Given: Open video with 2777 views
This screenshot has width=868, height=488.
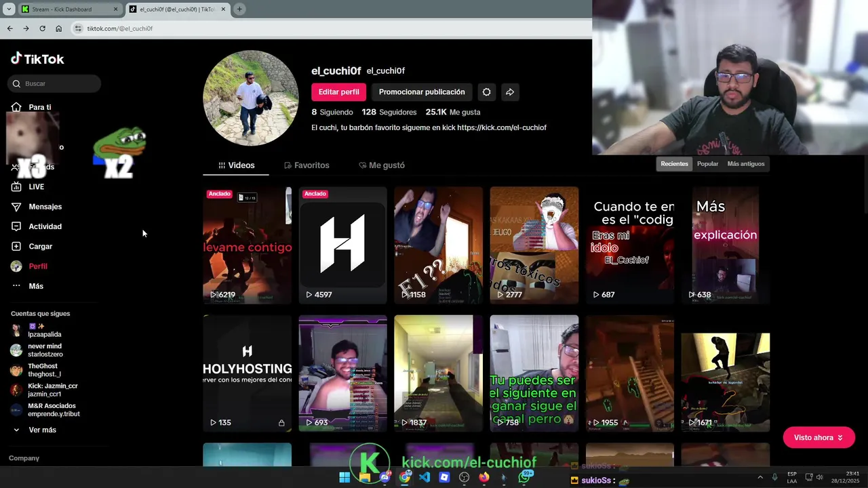Looking at the screenshot, I should pyautogui.click(x=534, y=245).
